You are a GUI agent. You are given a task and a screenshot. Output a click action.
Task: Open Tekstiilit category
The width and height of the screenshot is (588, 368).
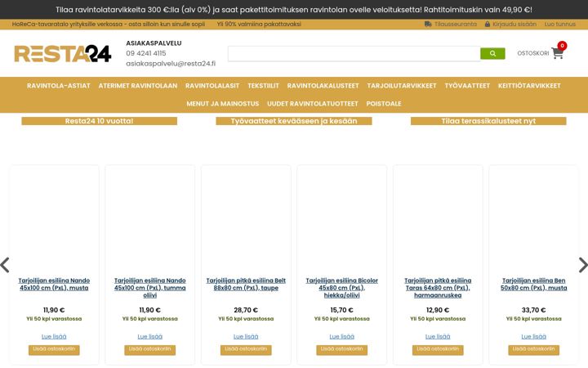click(x=263, y=86)
